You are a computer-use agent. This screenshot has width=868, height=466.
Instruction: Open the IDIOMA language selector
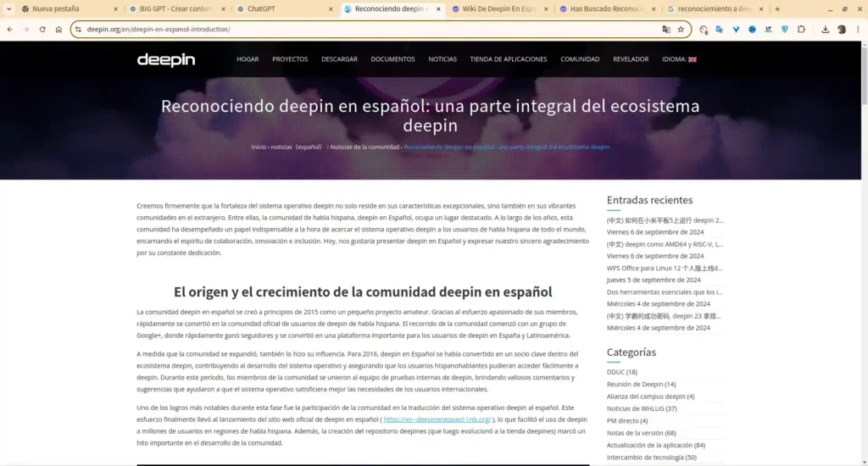coord(679,59)
